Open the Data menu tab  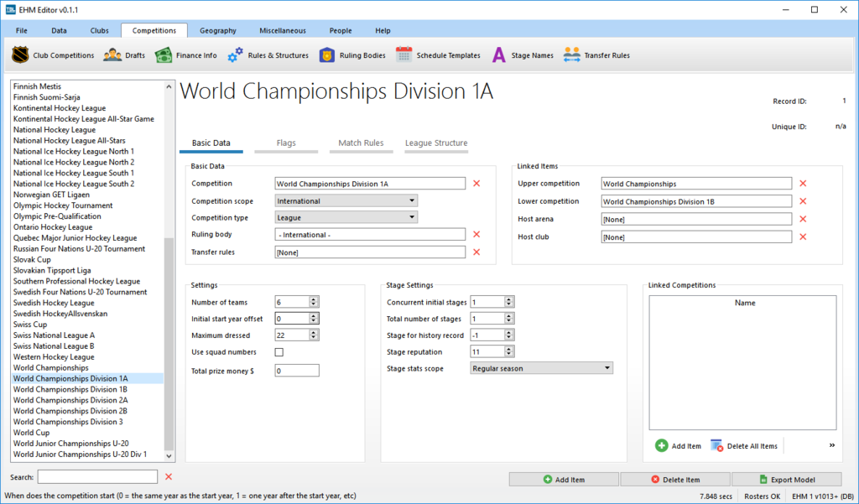60,31
